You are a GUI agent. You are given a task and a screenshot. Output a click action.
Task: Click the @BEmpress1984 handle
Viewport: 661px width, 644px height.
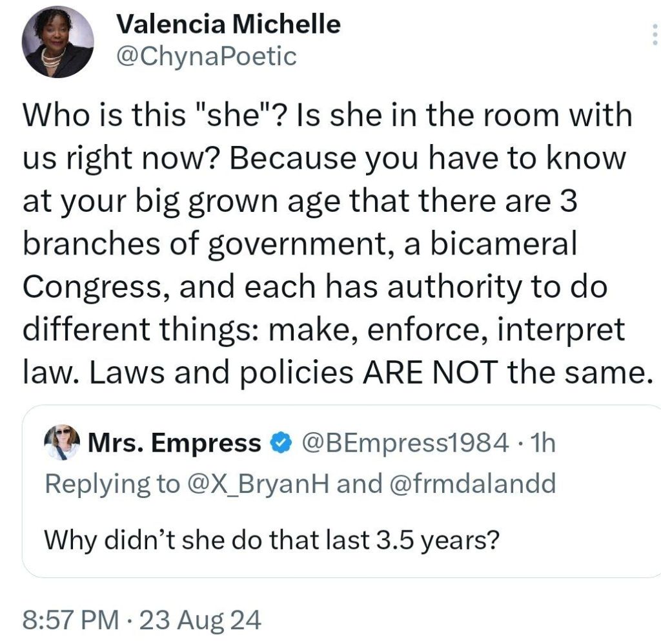(x=400, y=443)
